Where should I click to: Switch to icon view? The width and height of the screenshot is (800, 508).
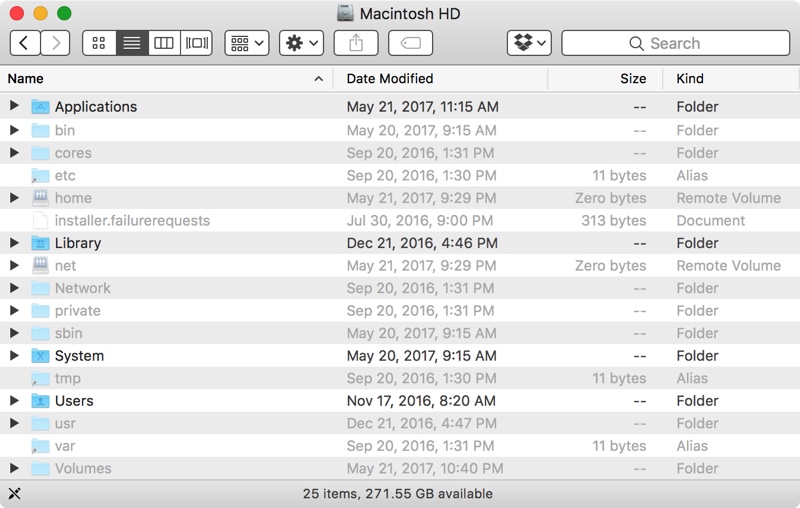pyautogui.click(x=99, y=43)
